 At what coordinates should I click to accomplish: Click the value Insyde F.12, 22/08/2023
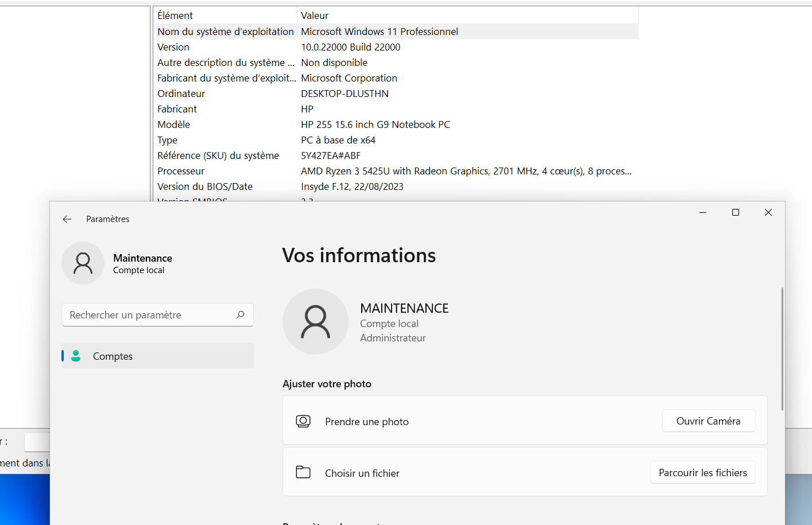(352, 186)
